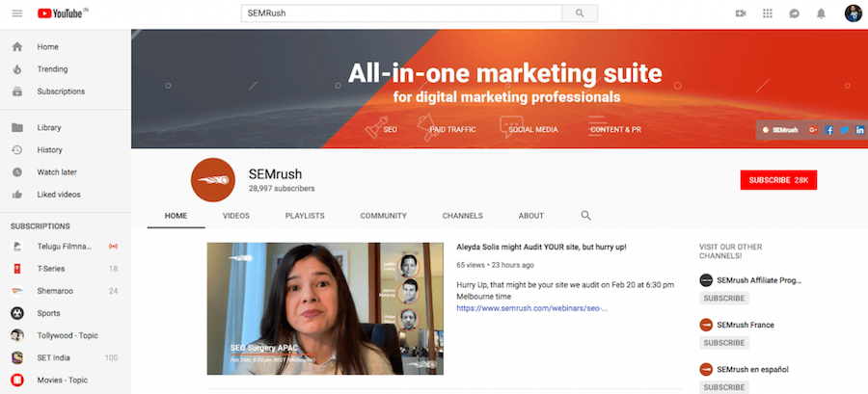Switch to the VIDEOS tab
The height and width of the screenshot is (394, 868).
point(236,216)
